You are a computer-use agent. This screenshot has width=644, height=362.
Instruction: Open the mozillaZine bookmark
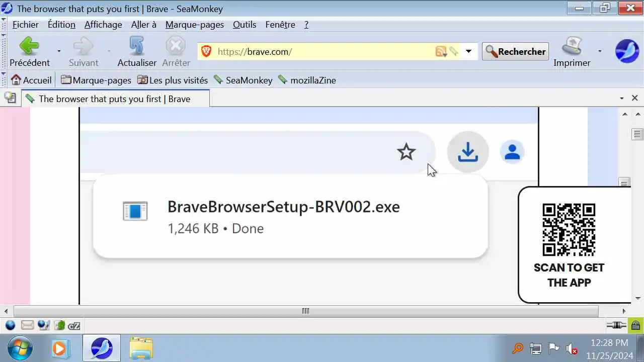tap(307, 80)
